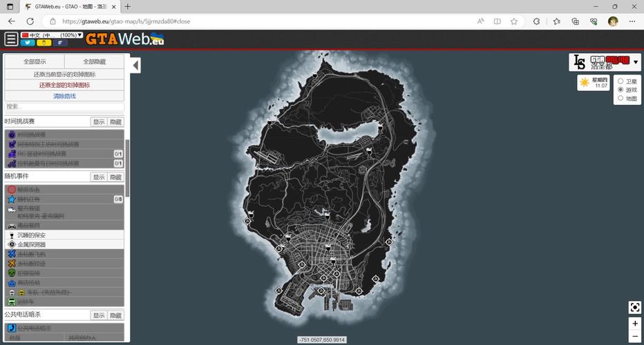Image resolution: width=644 pixels, height=345 pixels.
Task: Toggle the motorcycle daily time trial icon
Action: point(12,164)
